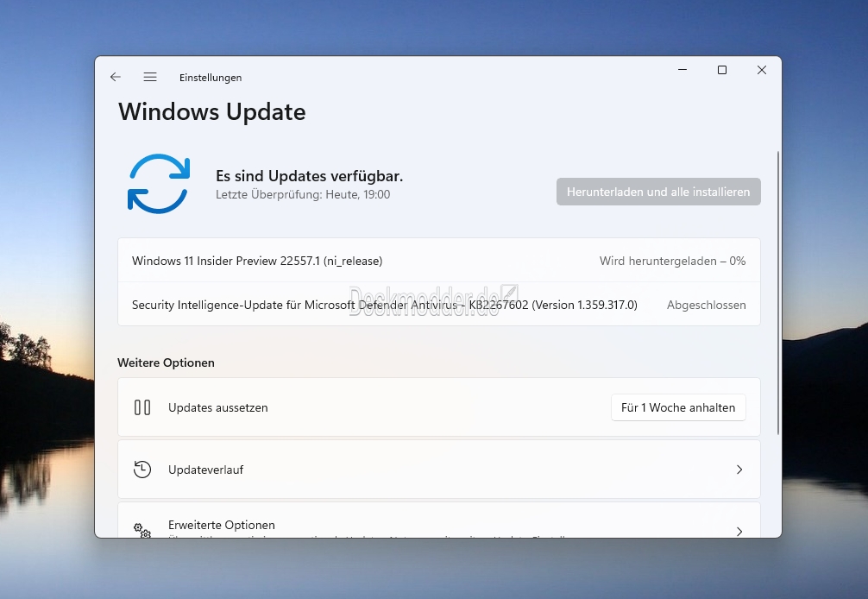Open the Updateverlauf chevron arrow
This screenshot has height=599, width=868.
[739, 470]
